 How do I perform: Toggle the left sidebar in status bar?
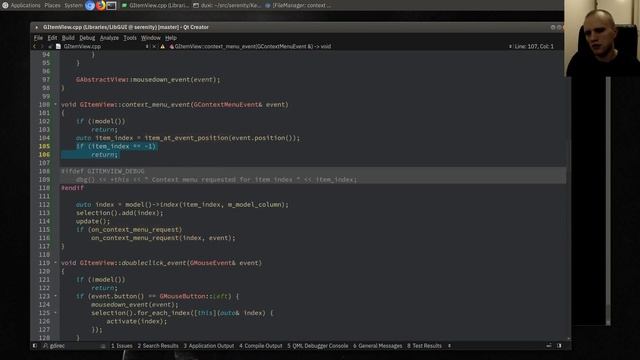point(35,346)
